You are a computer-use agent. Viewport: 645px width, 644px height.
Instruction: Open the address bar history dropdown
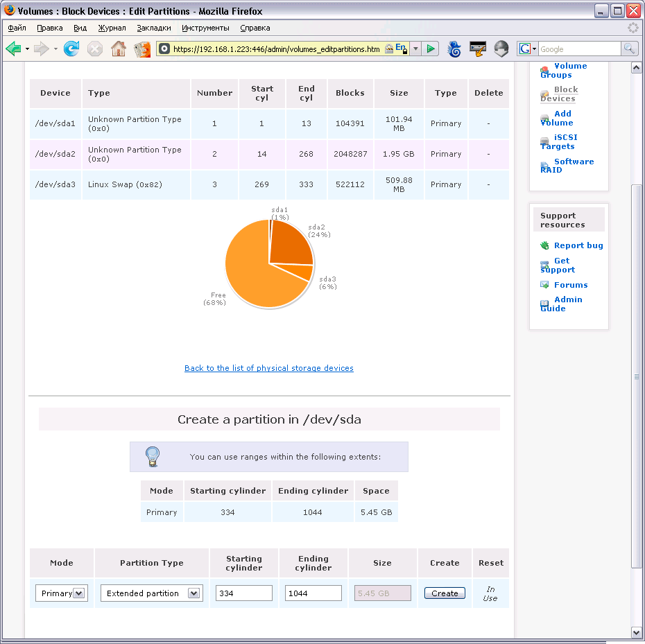(x=415, y=49)
